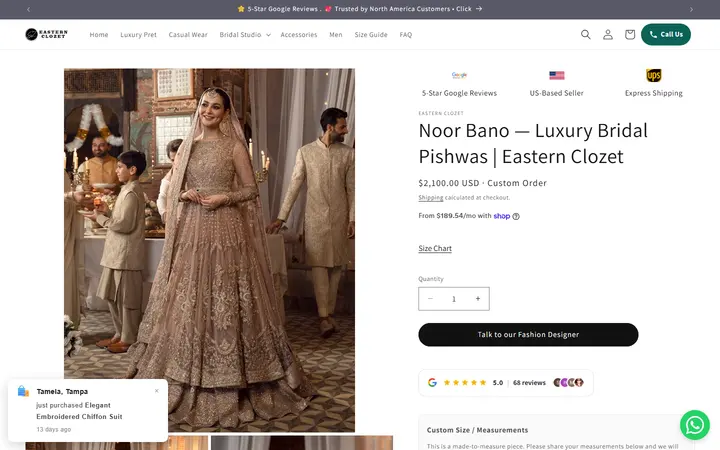The height and width of the screenshot is (450, 720).
Task: Open Casual Wear menu item
Action: (x=188, y=34)
